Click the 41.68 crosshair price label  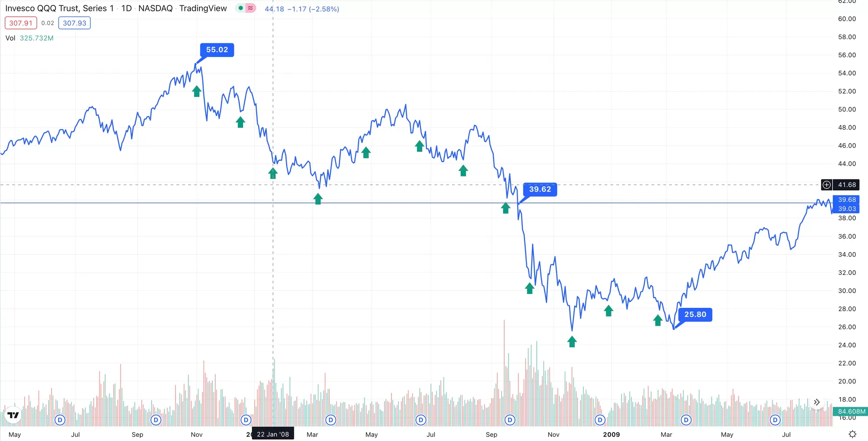[x=847, y=185]
